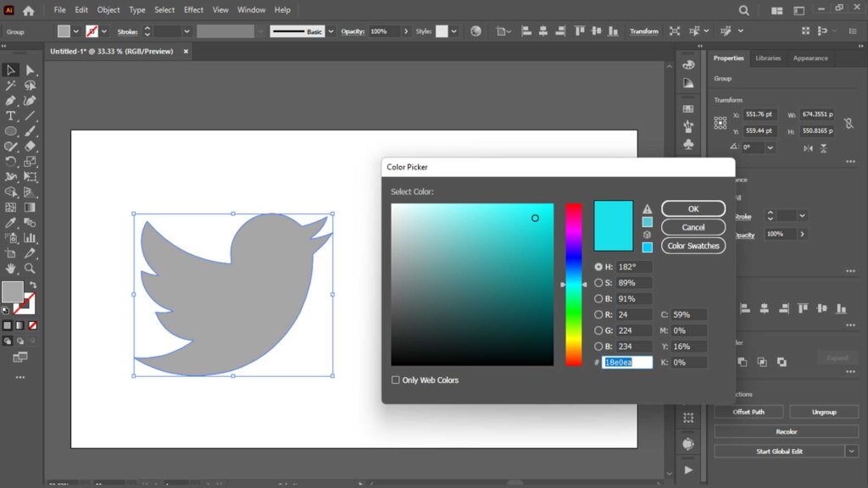Activate the Type tool

[10, 116]
